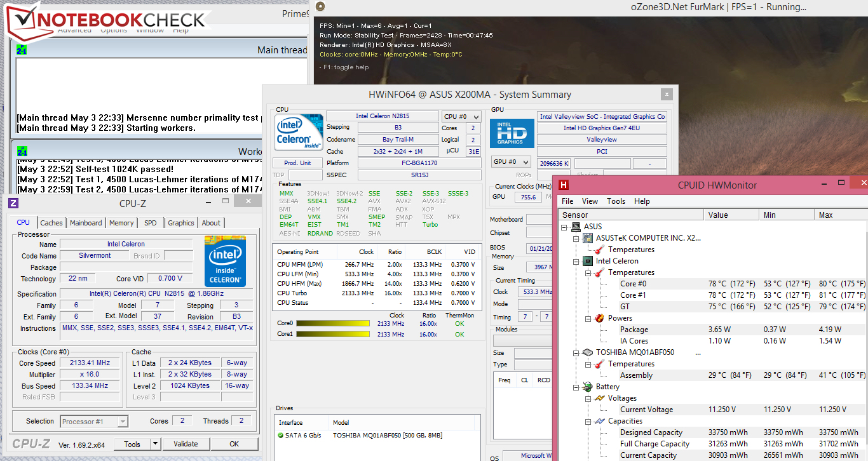
Task: Click the Core0 yellow load bar in HWiNFO64
Action: tap(332, 323)
